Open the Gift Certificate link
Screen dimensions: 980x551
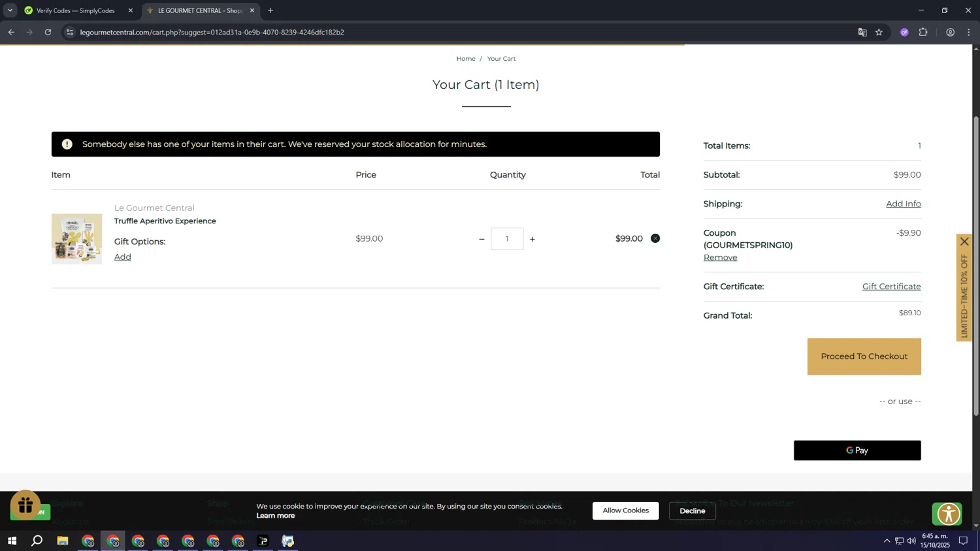[x=891, y=287]
